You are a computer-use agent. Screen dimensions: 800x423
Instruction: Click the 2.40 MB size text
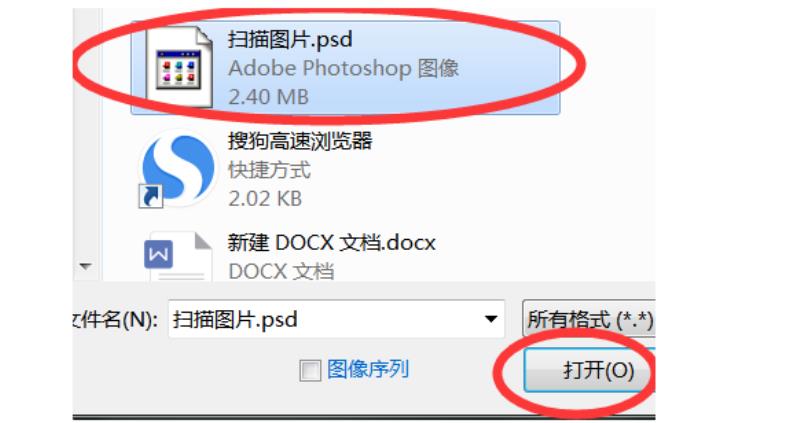pyautogui.click(x=268, y=97)
